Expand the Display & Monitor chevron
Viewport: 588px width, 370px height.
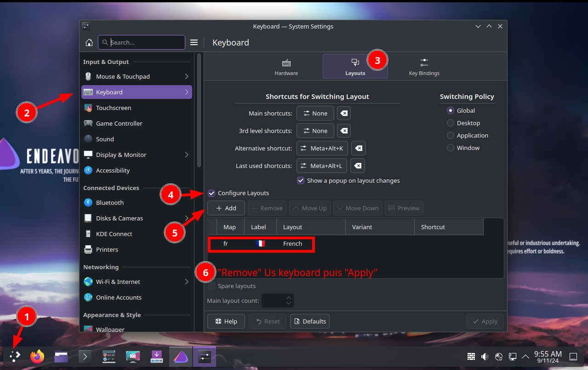[x=187, y=155]
